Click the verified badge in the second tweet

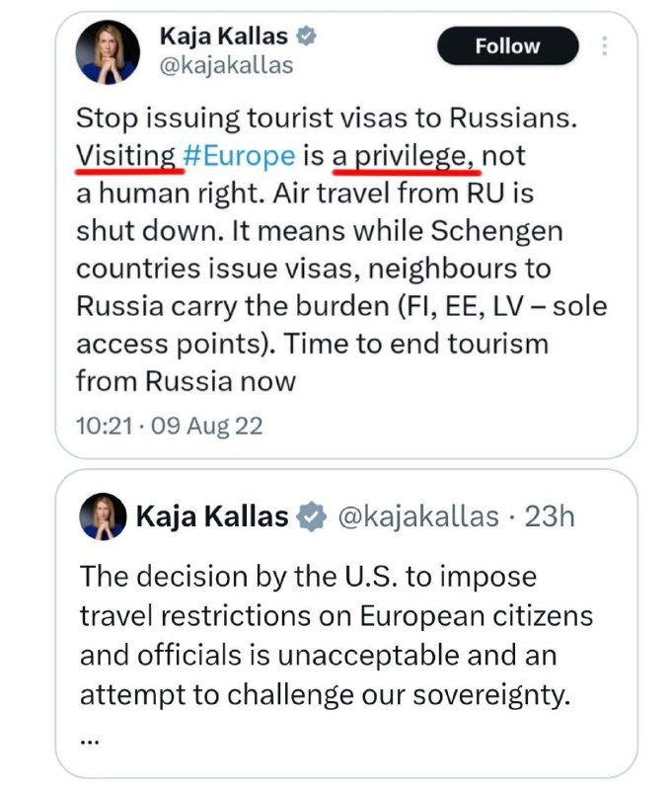[312, 515]
